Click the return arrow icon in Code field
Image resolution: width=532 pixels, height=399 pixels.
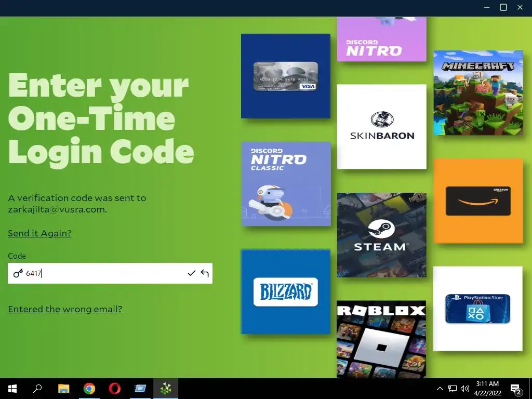coord(204,273)
